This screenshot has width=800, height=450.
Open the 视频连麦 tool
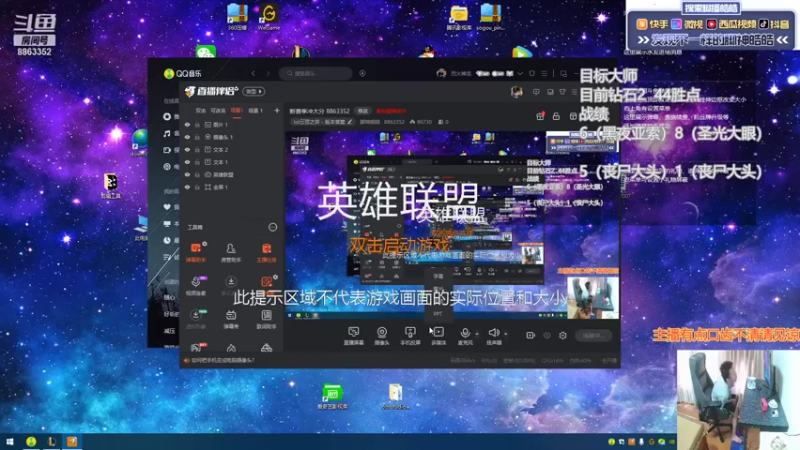[x=195, y=286]
